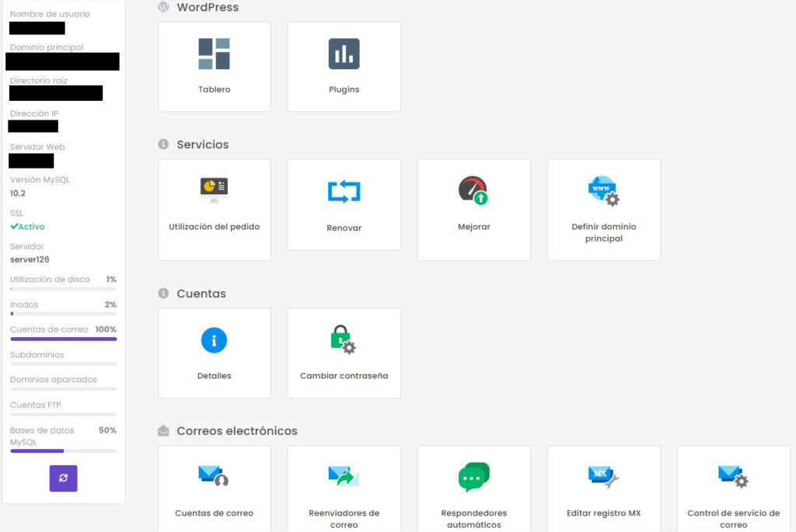Open the WordPress Plugins icon
796x532 pixels.
click(x=344, y=54)
